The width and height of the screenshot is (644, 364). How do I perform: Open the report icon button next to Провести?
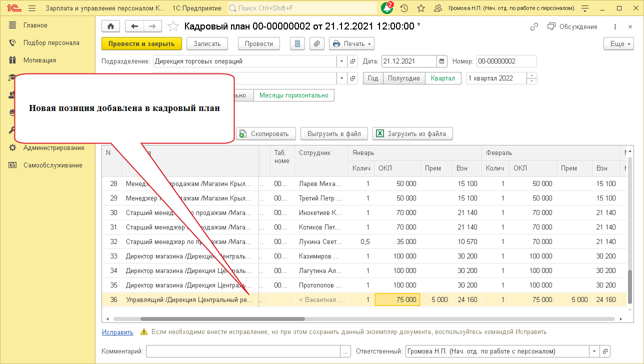tap(297, 44)
